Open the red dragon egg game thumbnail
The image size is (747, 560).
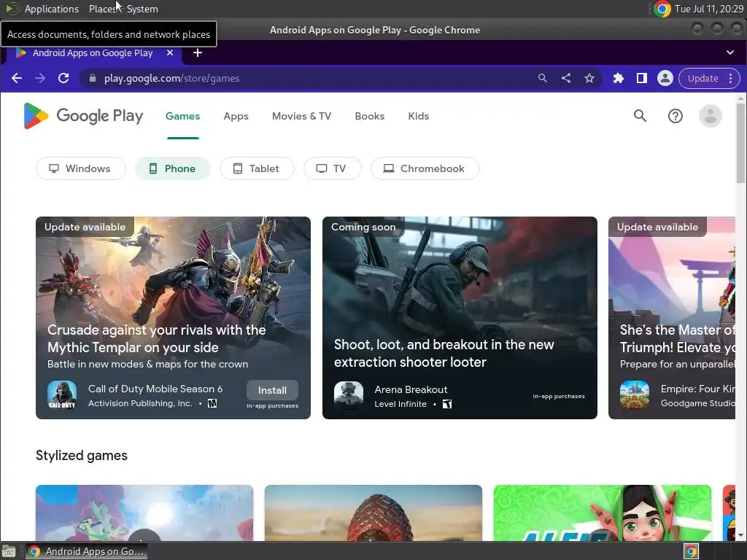[x=373, y=513]
